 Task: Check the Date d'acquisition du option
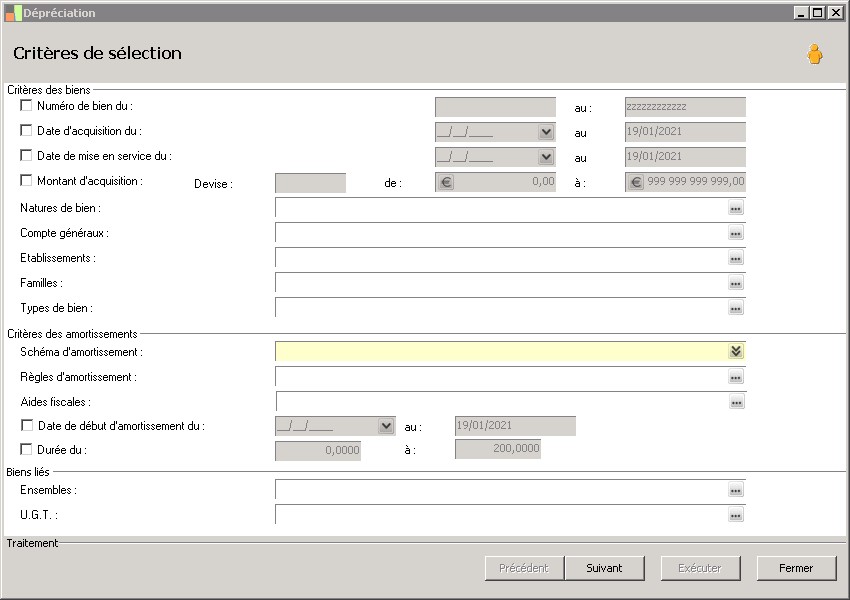pos(26,130)
